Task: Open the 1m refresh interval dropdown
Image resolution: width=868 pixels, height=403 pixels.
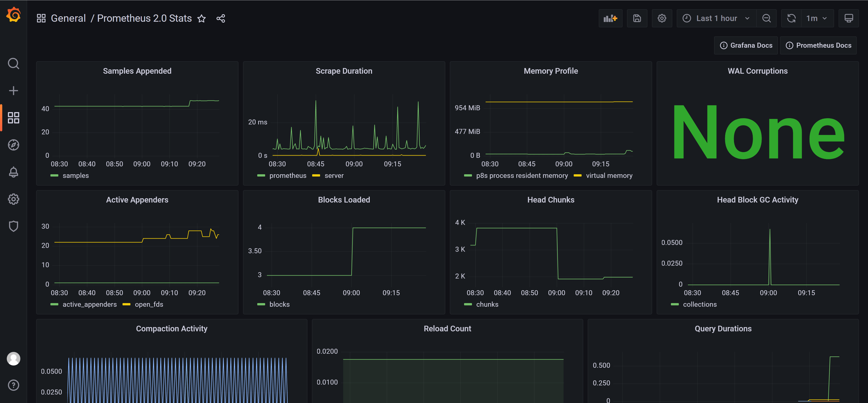Action: click(816, 19)
